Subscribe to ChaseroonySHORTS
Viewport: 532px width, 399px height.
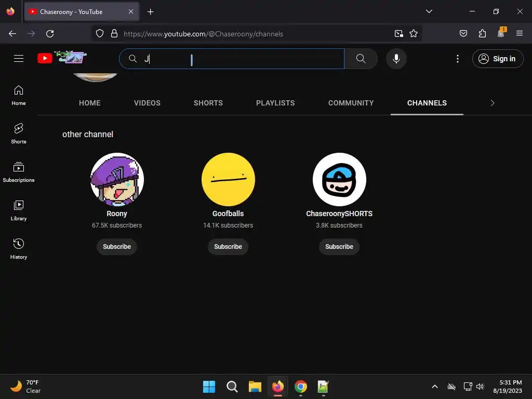pos(339,247)
